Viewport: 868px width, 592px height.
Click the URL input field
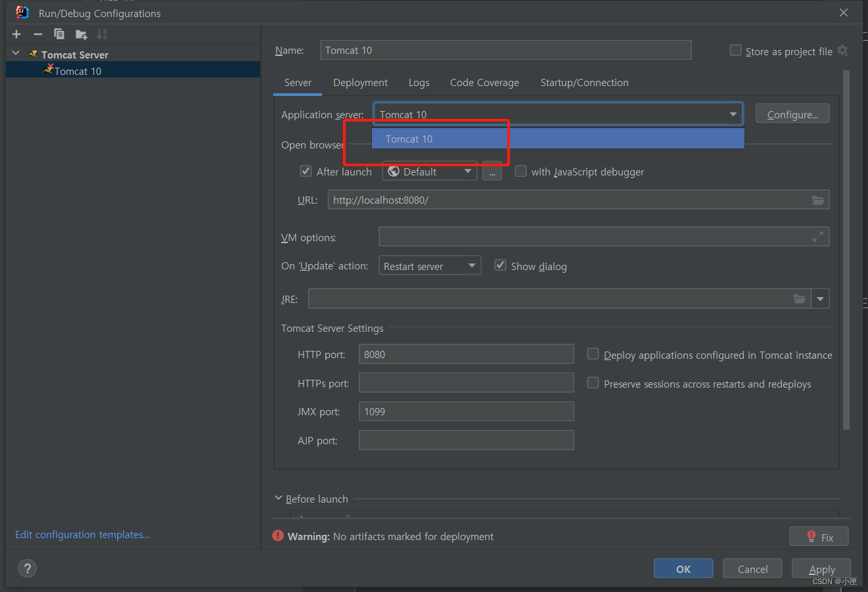tap(578, 200)
